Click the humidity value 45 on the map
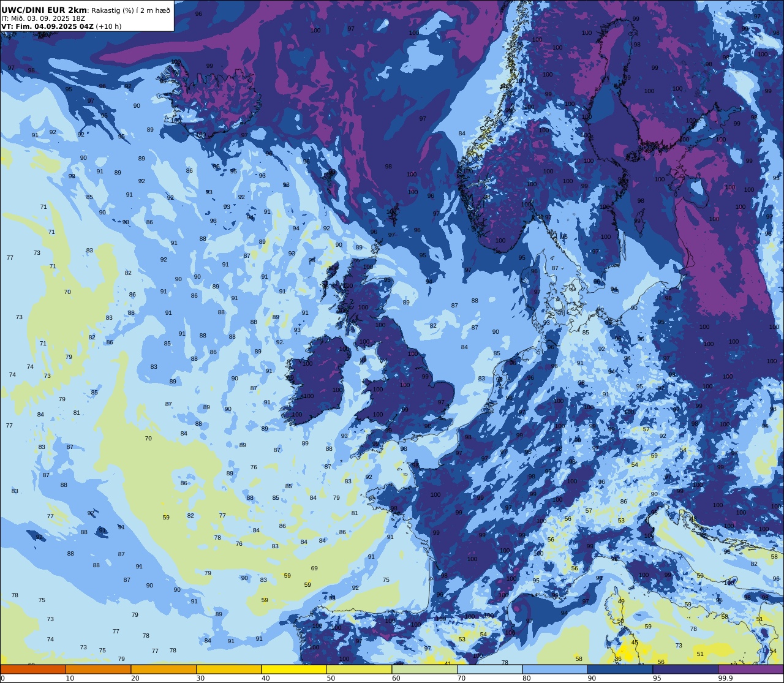 click(x=635, y=643)
